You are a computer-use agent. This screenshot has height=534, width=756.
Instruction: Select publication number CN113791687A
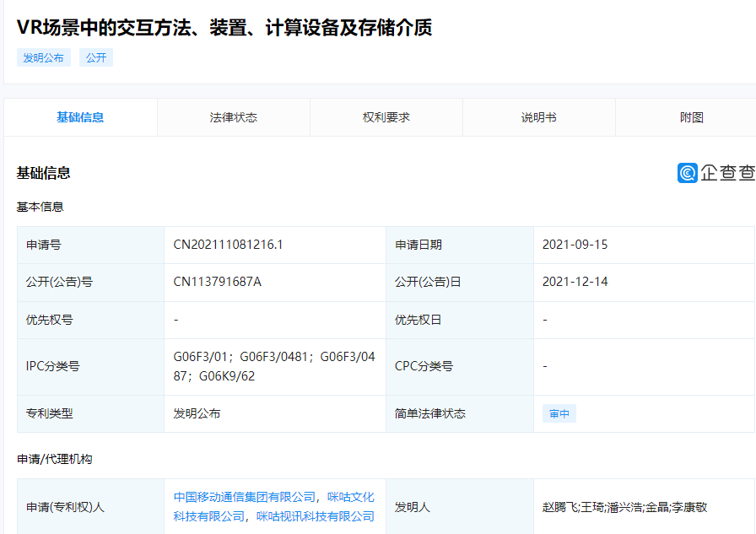pos(218,282)
